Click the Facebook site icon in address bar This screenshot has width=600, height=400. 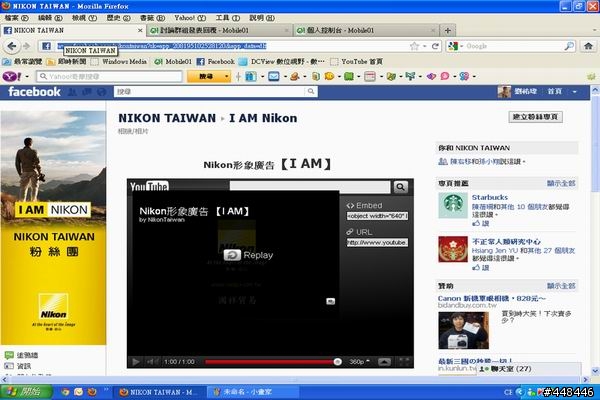coord(46,46)
